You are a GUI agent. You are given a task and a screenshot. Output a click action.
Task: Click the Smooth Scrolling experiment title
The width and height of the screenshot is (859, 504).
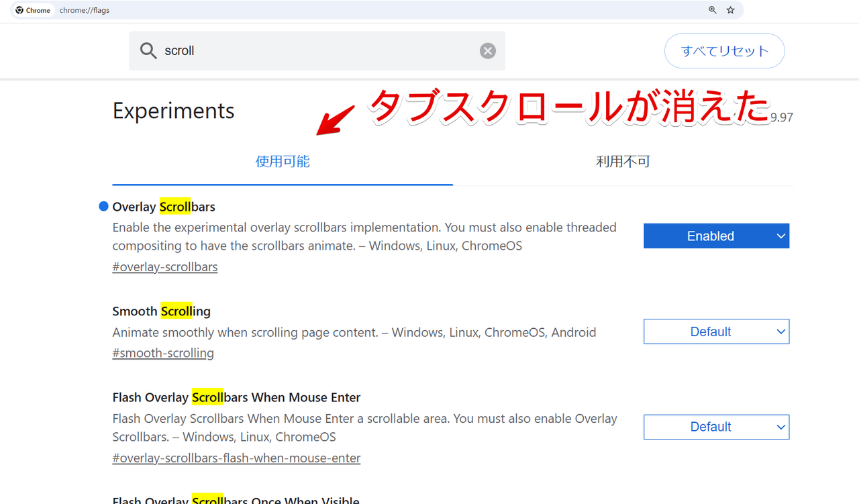[x=161, y=311]
